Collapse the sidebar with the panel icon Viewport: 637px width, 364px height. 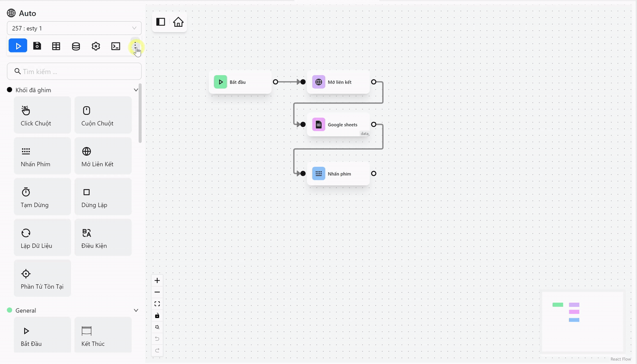(160, 22)
